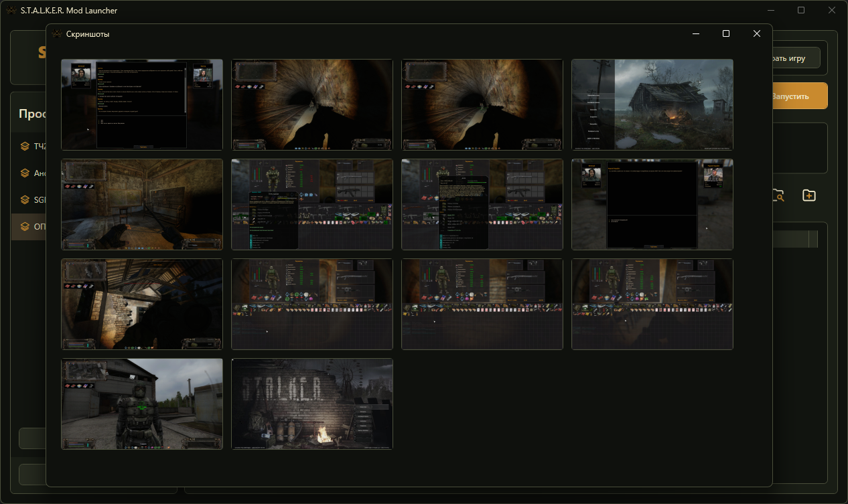Viewport: 848px width, 504px height.
Task: Click layers icon beside ТЧ2 in sidebar
Action: click(x=25, y=146)
